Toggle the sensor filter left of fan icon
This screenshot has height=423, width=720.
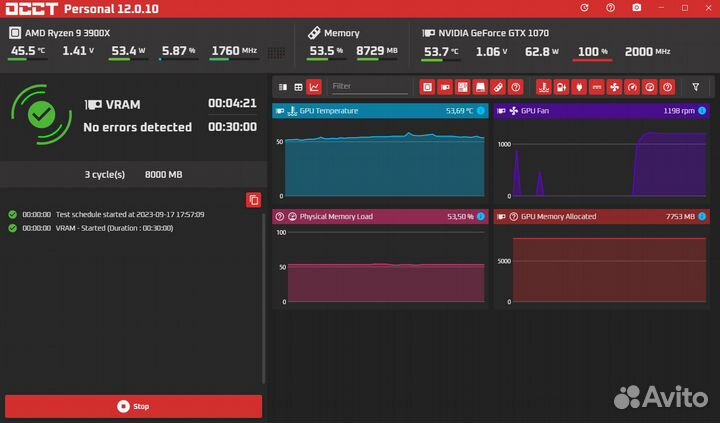596,87
